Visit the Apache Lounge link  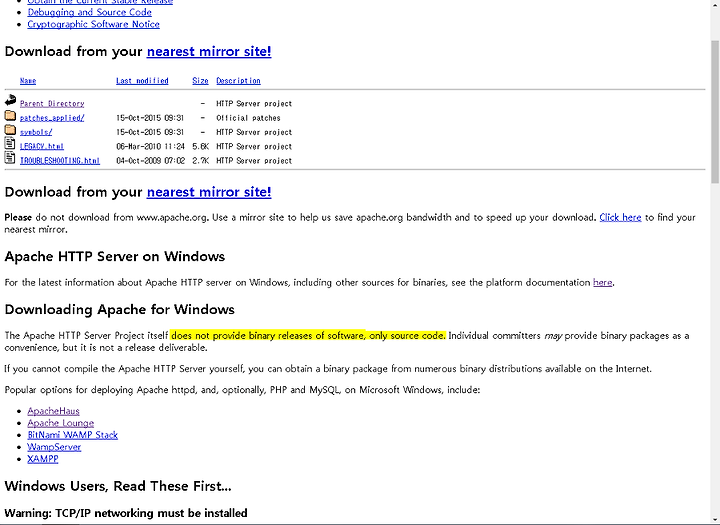point(61,423)
